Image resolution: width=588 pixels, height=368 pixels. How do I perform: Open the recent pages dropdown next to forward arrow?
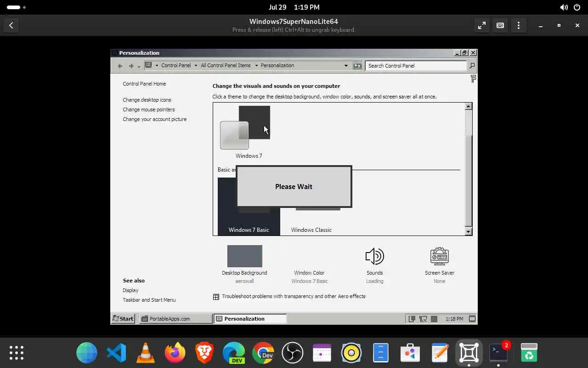[x=139, y=67]
